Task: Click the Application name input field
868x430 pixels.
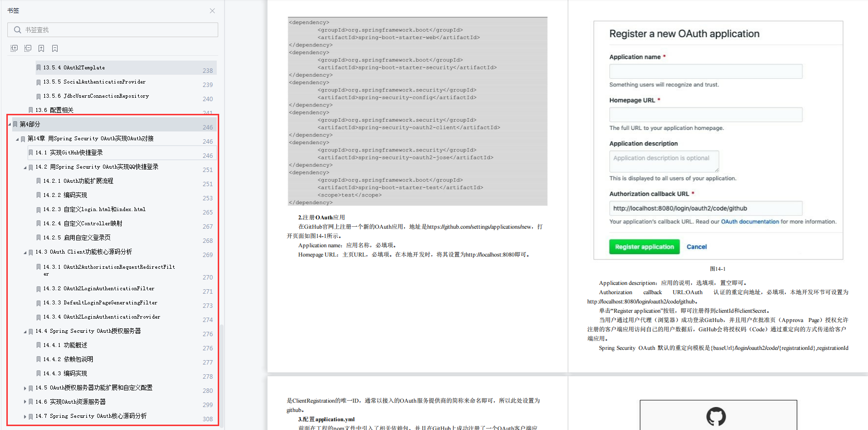Action: point(705,71)
